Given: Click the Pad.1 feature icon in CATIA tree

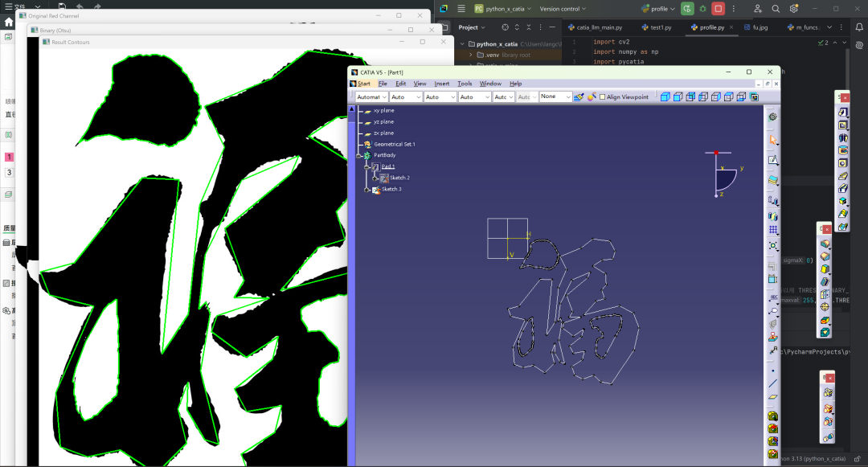Looking at the screenshot, I should pyautogui.click(x=375, y=166).
